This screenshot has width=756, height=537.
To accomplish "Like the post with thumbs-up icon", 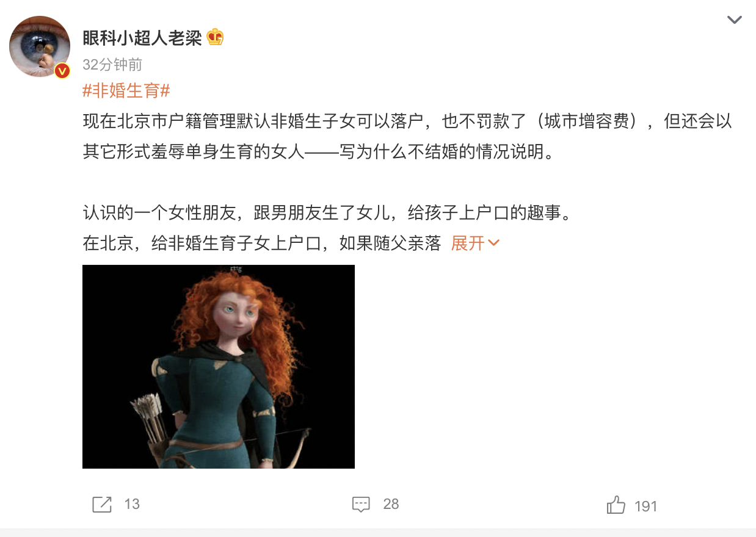I will [x=616, y=505].
